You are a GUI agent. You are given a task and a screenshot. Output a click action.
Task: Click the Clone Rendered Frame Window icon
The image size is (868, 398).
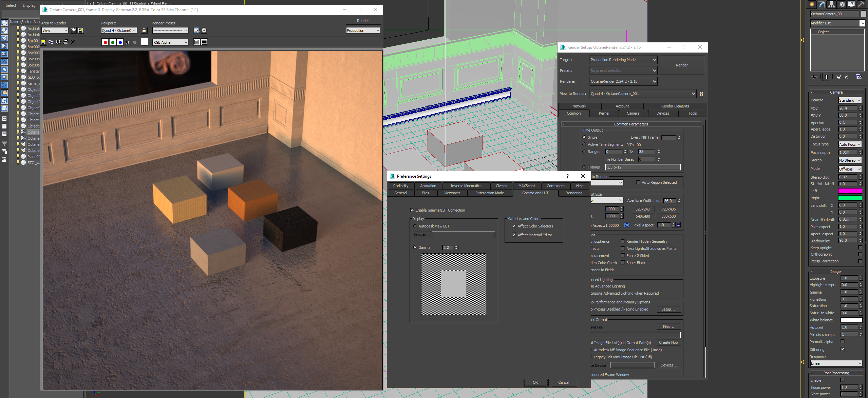(58, 42)
